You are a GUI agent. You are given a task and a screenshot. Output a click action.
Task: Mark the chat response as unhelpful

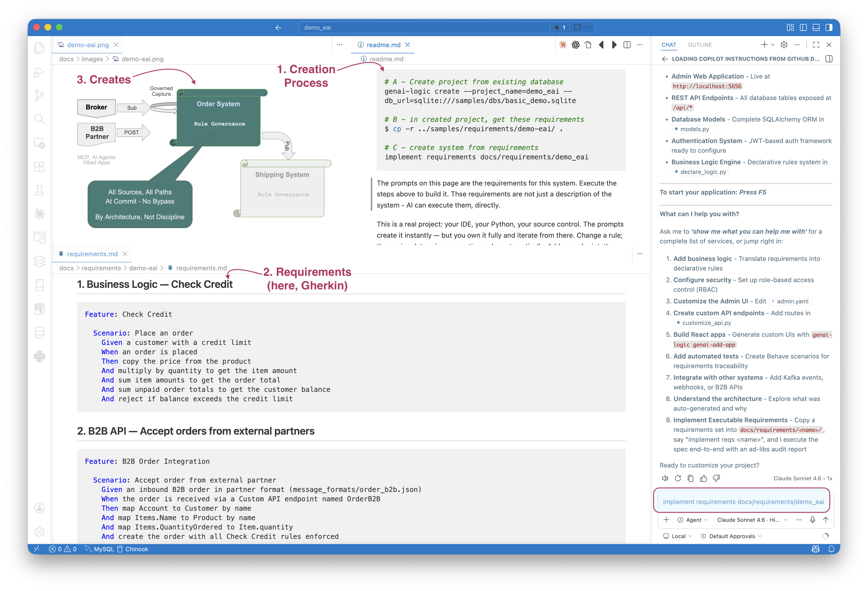point(716,479)
